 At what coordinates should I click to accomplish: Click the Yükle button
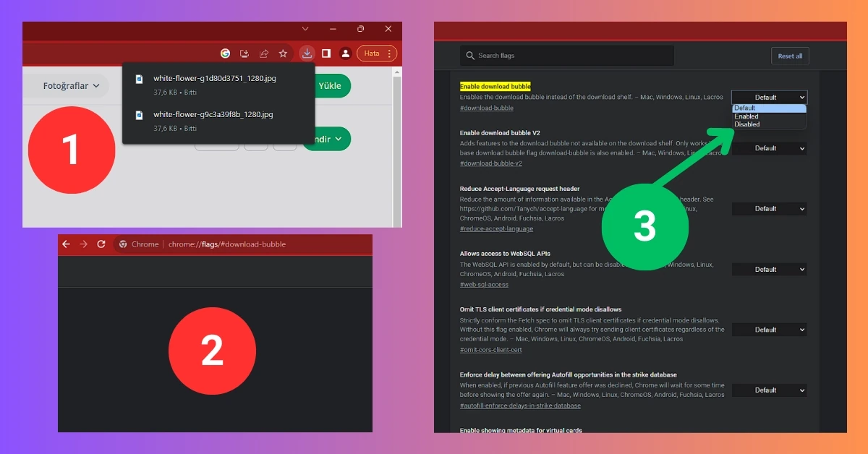331,85
